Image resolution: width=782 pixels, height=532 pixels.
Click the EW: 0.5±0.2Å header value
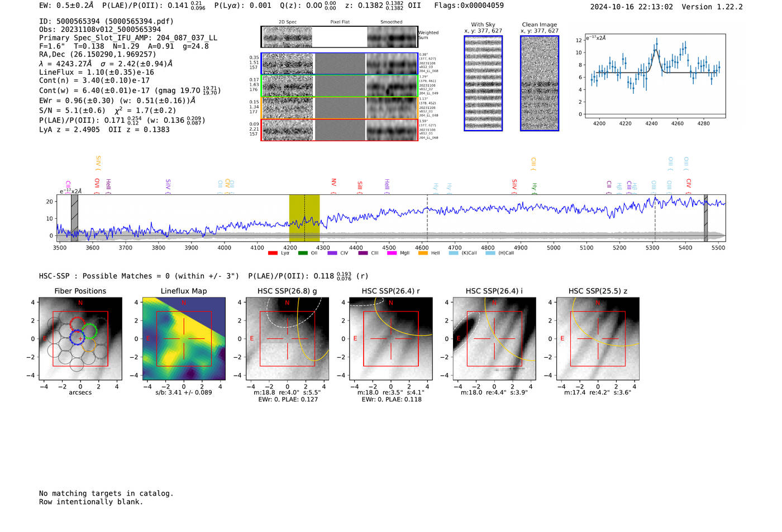[x=66, y=6]
